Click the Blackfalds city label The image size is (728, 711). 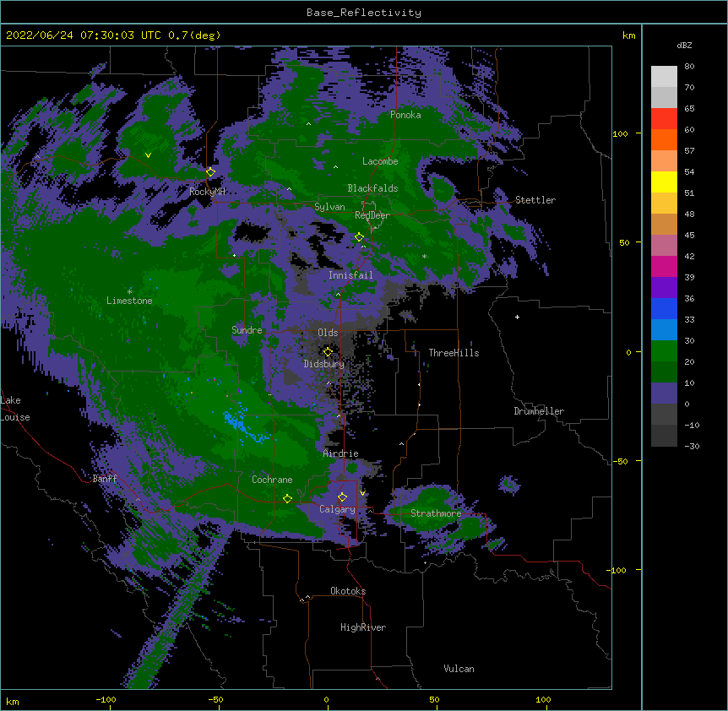click(x=372, y=188)
